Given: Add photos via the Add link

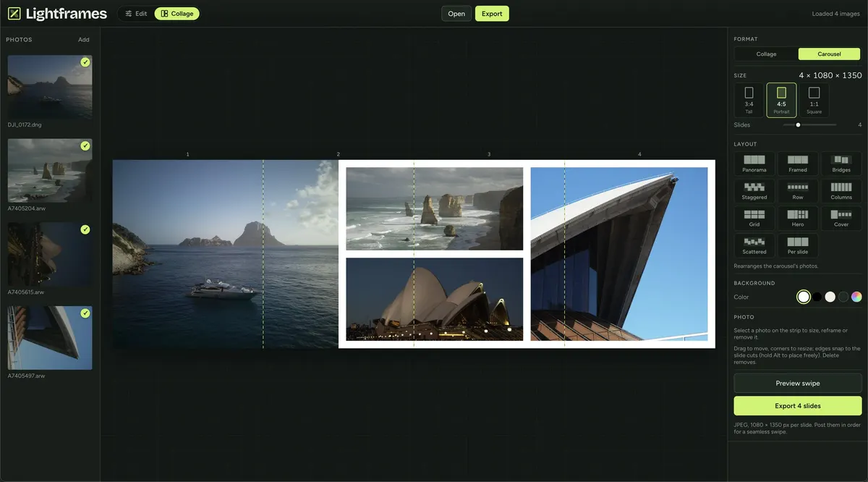Looking at the screenshot, I should click(x=84, y=40).
